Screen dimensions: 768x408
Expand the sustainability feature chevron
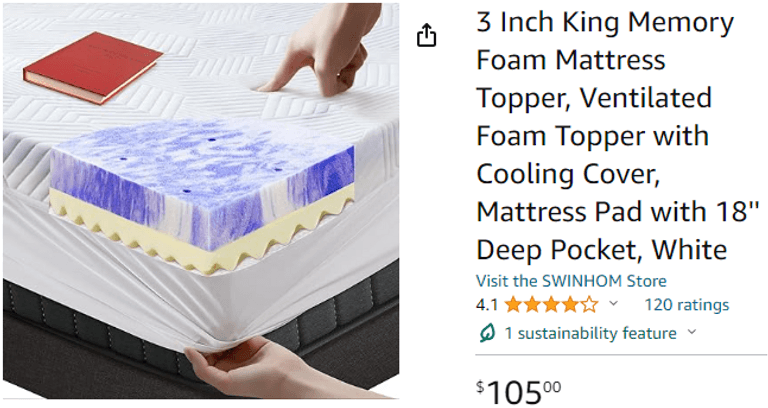(x=692, y=332)
